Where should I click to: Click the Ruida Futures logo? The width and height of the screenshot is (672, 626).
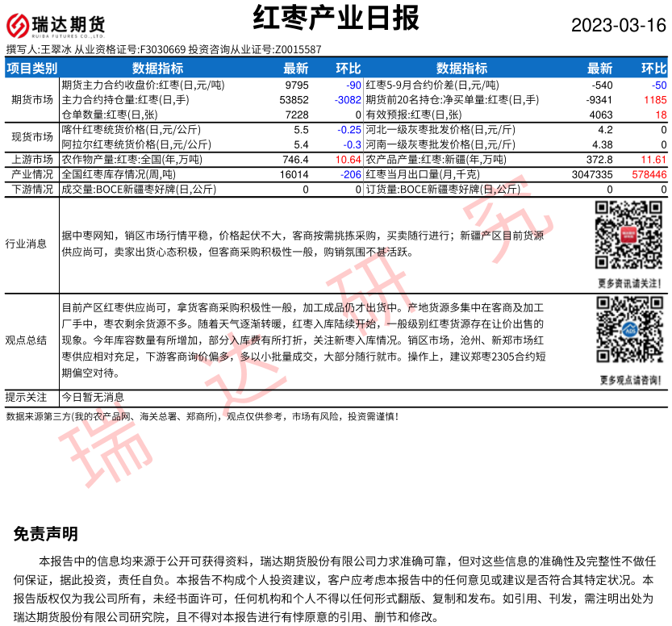tap(56, 25)
